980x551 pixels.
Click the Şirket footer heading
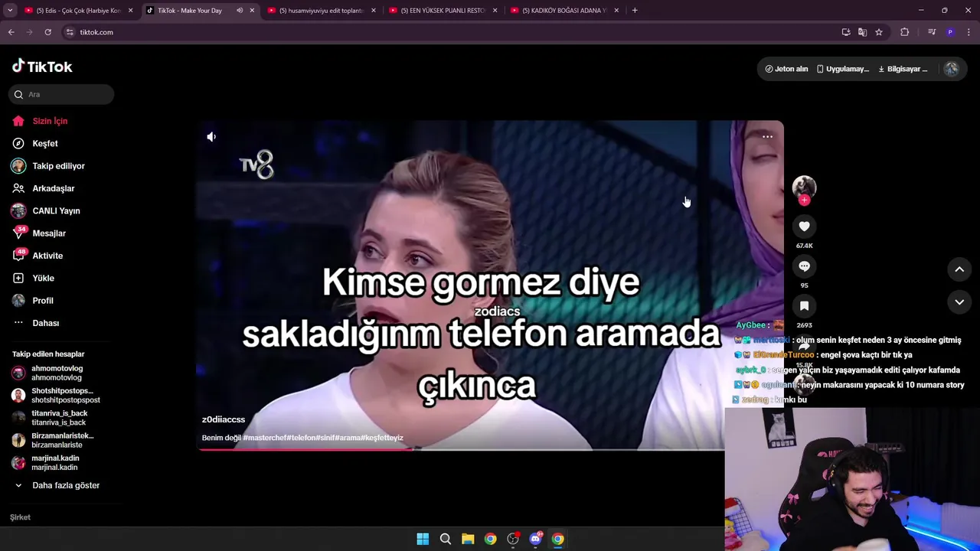(x=20, y=517)
